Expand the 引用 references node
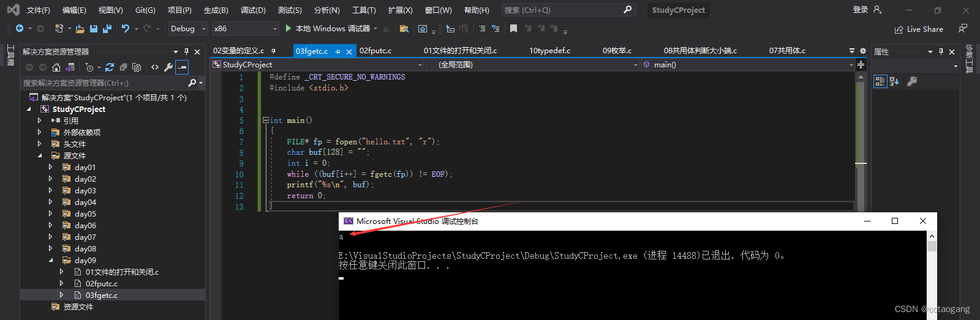 click(39, 121)
